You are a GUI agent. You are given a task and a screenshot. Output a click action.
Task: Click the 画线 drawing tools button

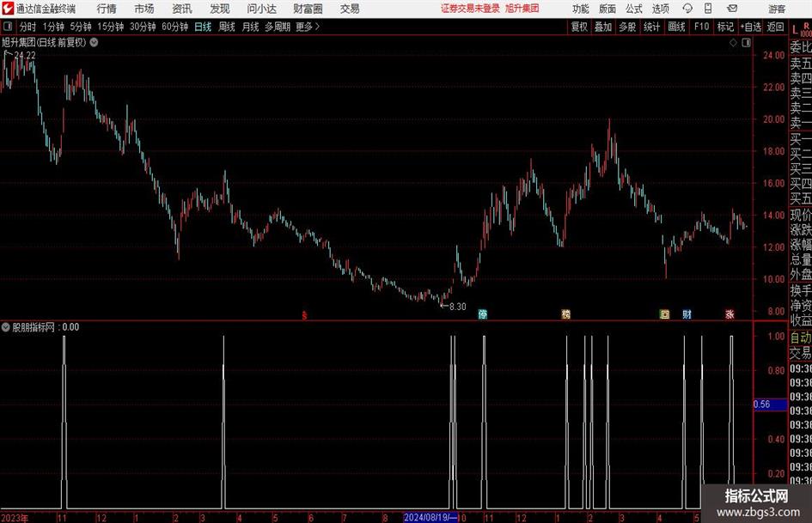point(676,27)
